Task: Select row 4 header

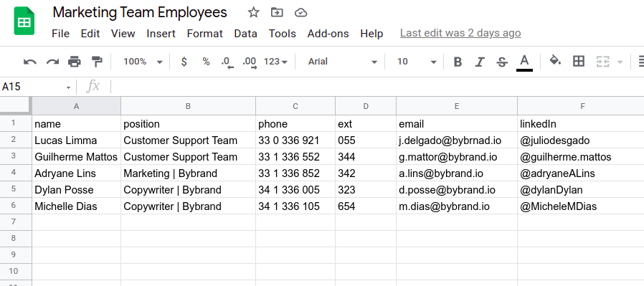Action: tap(16, 173)
